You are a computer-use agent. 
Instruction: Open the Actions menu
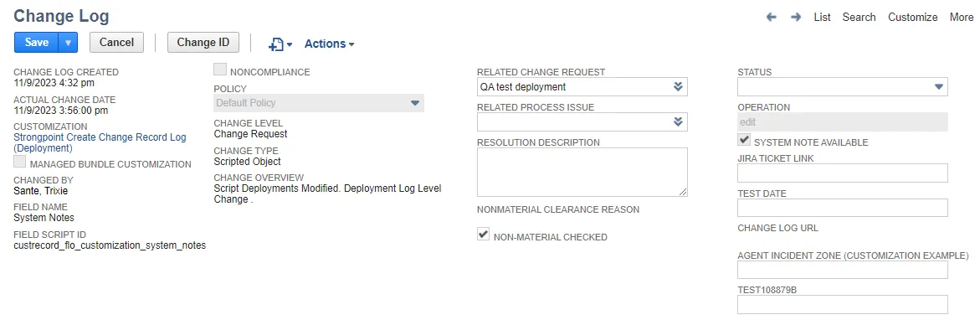(x=330, y=44)
